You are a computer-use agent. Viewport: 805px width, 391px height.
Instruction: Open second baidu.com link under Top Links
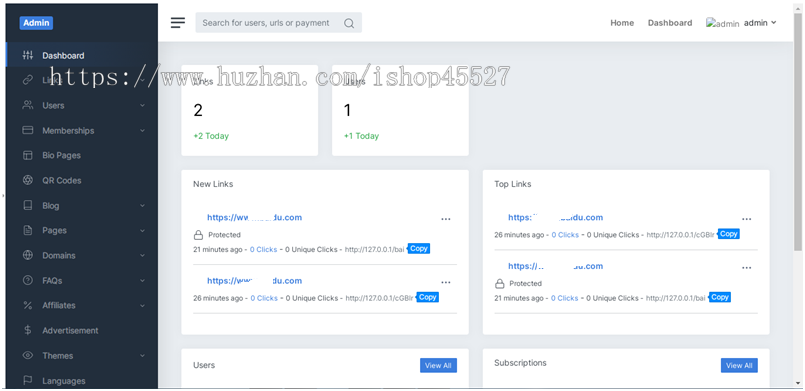555,266
